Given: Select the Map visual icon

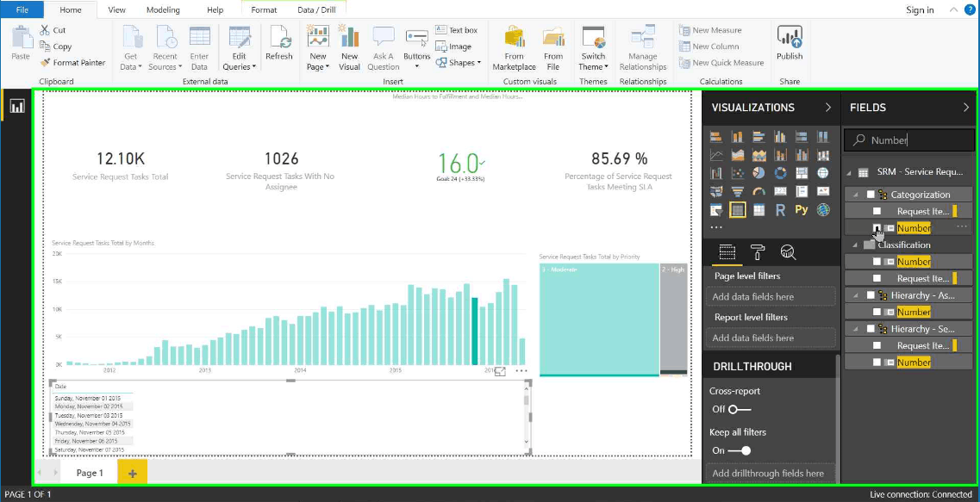Looking at the screenshot, I should point(823,173).
